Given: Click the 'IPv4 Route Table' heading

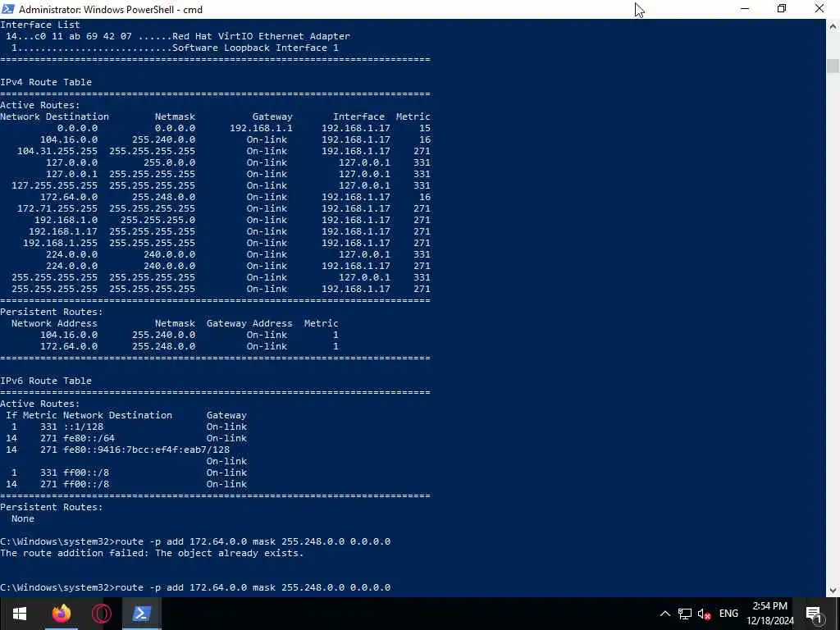Looking at the screenshot, I should (46, 82).
